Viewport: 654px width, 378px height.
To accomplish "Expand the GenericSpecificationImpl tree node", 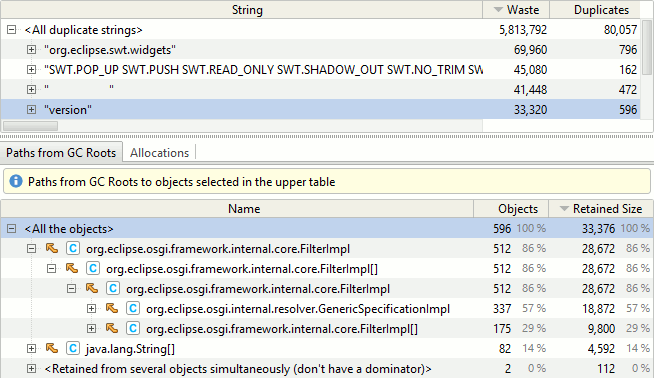I will tap(91, 309).
